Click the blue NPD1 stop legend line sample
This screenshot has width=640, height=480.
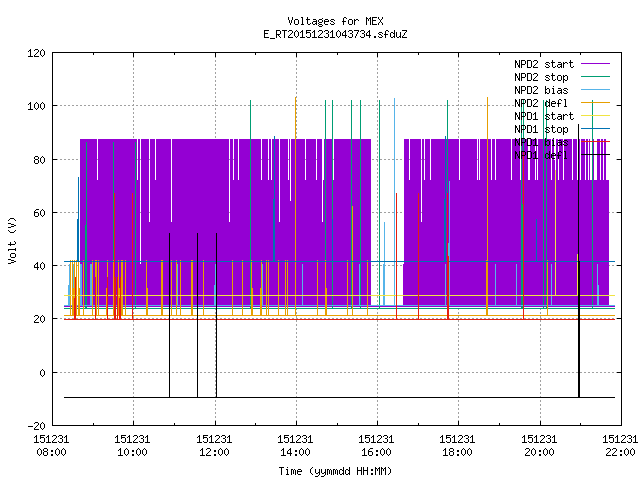596,129
